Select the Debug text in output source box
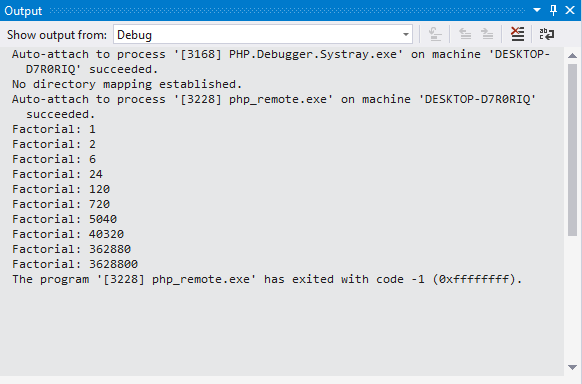Screen dimensions: 582x384 134,35
